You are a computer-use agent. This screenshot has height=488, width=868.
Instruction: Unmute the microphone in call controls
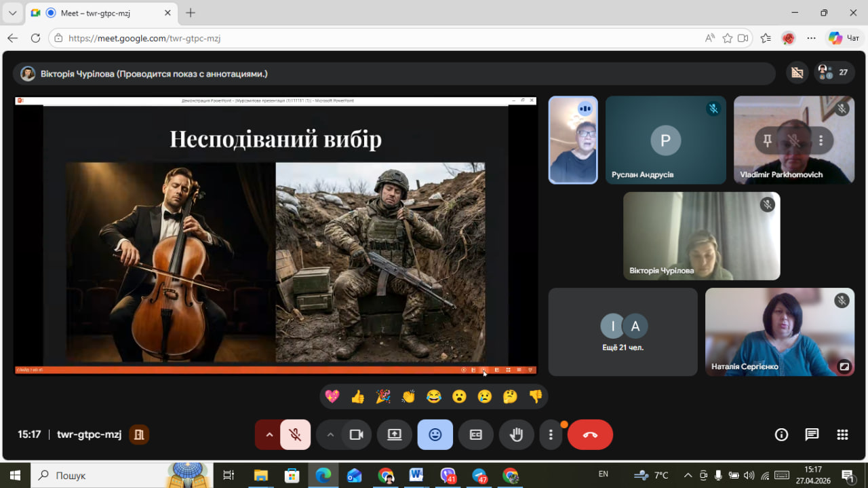[x=296, y=435]
